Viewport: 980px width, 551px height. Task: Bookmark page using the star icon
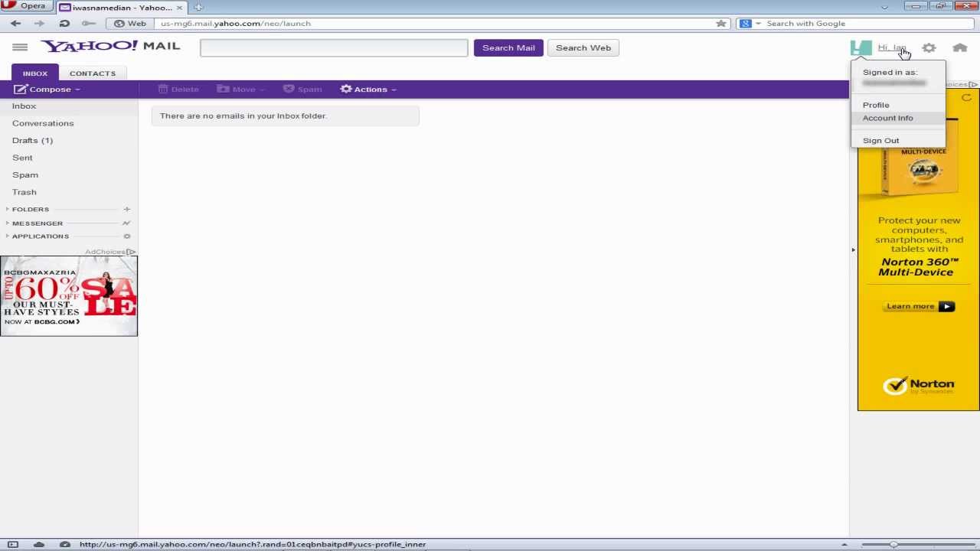[720, 24]
